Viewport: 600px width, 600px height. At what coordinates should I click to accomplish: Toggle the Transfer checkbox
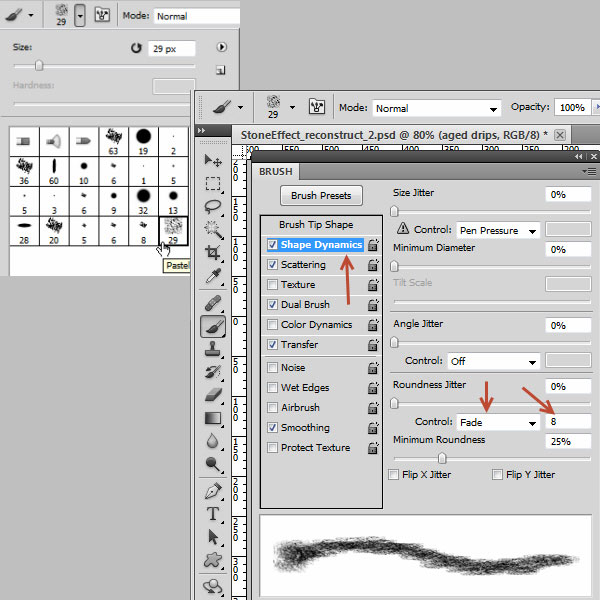[272, 344]
